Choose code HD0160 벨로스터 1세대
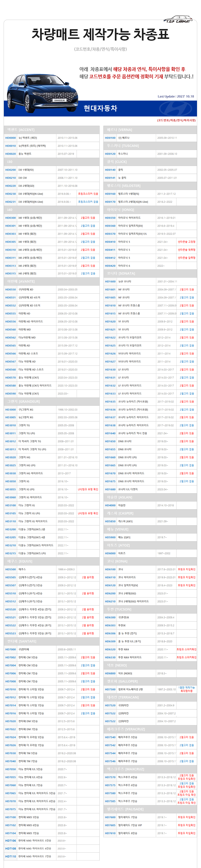 [x=110, y=194]
